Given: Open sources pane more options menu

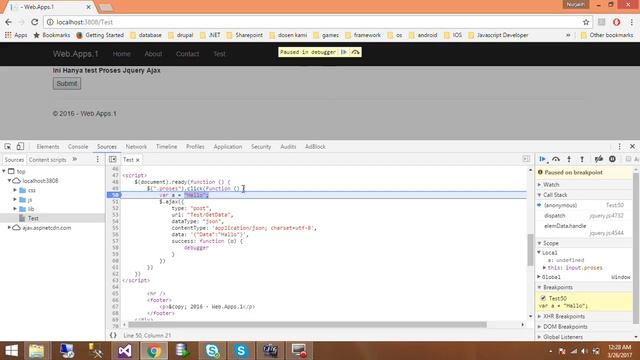Looking at the screenshot, I should pos(97,159).
